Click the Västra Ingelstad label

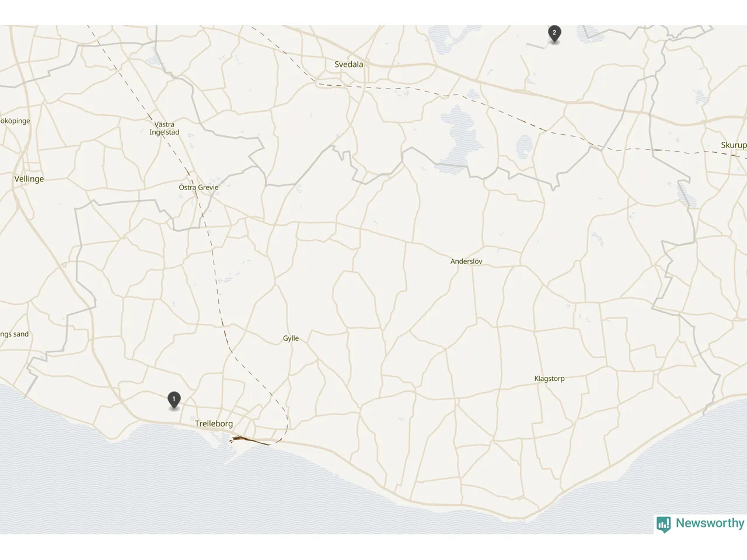(165, 128)
